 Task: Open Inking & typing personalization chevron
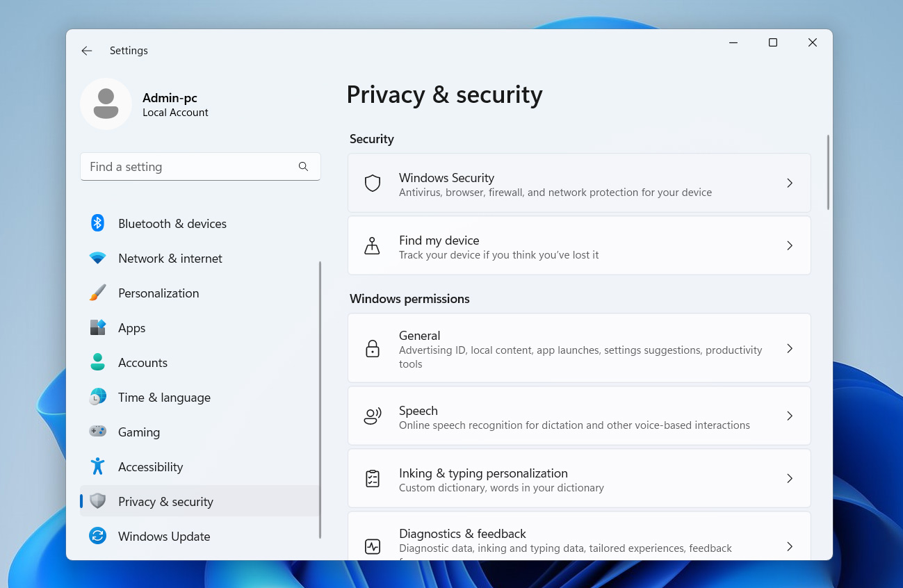pos(790,478)
